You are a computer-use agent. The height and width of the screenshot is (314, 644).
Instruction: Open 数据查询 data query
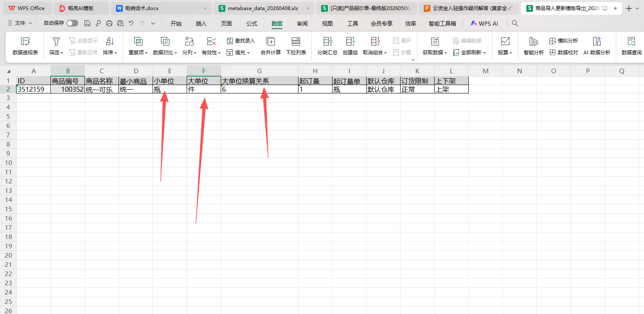tap(631, 46)
